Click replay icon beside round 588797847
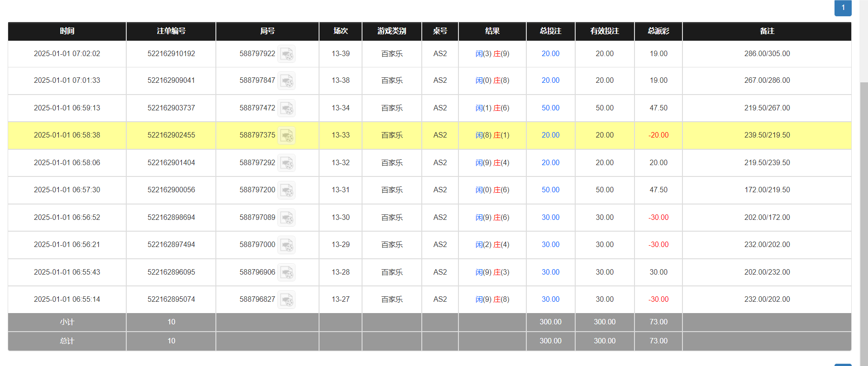The width and height of the screenshot is (868, 366). tap(286, 81)
